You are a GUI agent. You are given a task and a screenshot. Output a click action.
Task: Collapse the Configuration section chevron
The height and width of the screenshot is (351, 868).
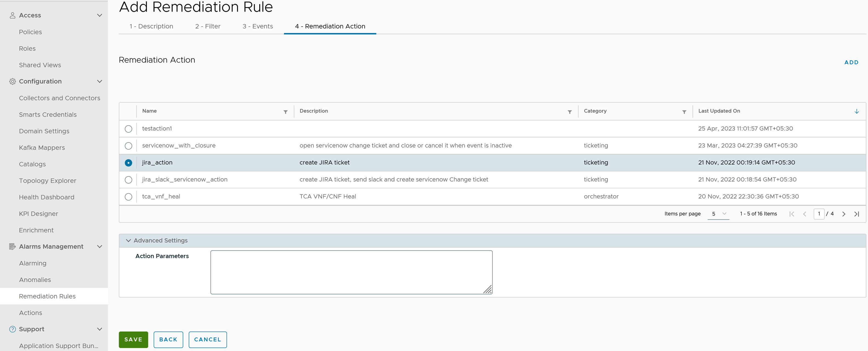point(99,81)
